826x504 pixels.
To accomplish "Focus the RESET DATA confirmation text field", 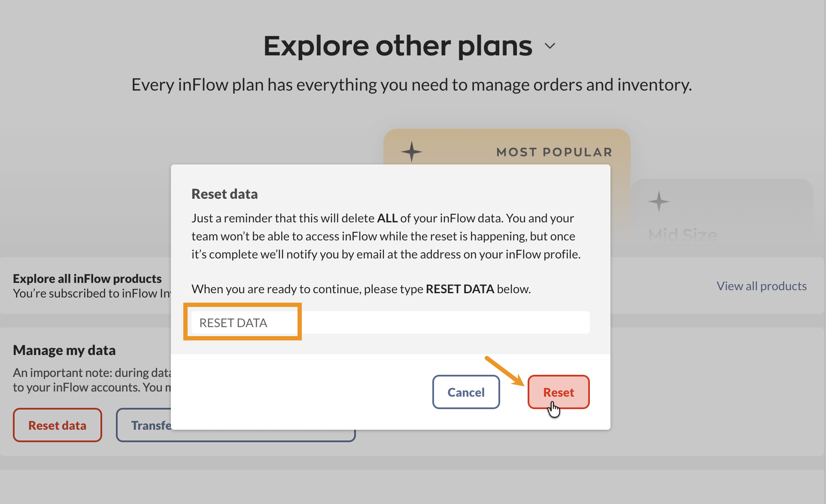I will pyautogui.click(x=390, y=322).
